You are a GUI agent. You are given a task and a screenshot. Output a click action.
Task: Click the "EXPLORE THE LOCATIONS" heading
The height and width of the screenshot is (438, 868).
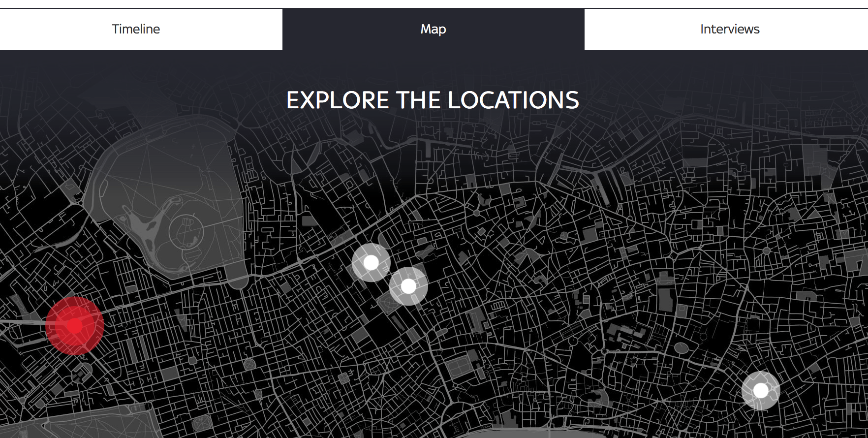tap(433, 100)
